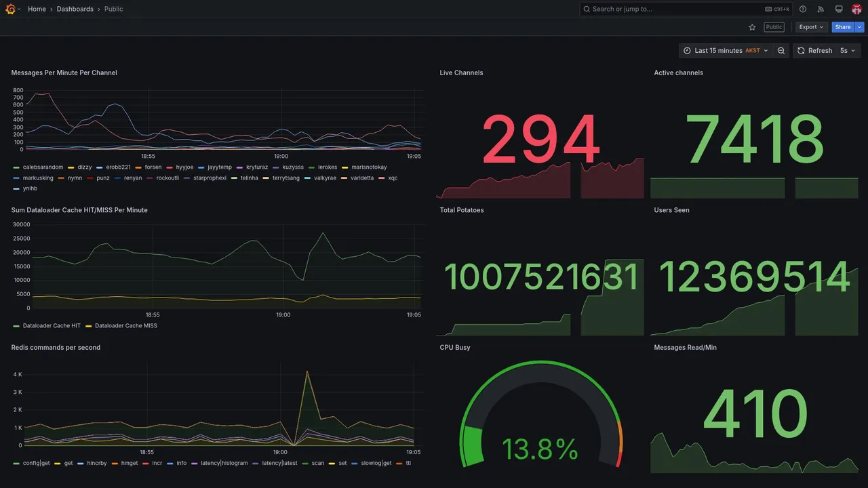This screenshot has height=488, width=868.
Task: Click the forsen orange legend color swatch
Action: tap(138, 167)
